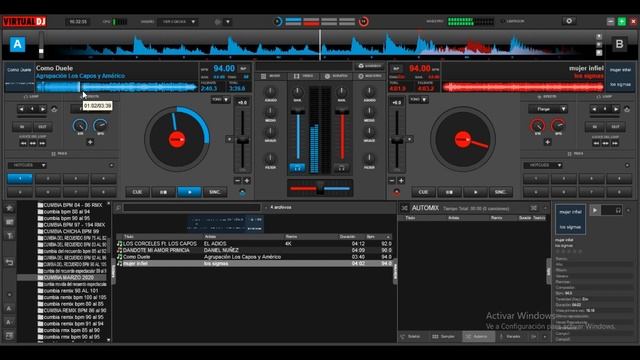
Task: Click favorites star icon in browser sidebar
Action: (9, 208)
